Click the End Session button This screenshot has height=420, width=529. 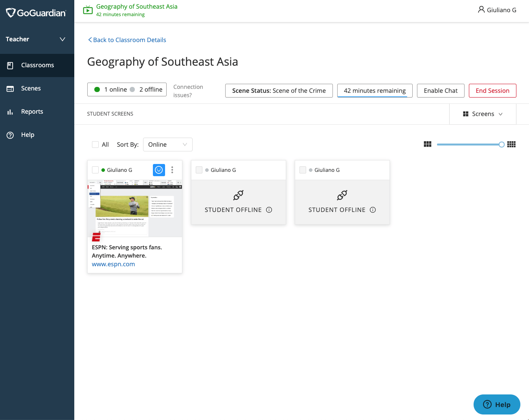point(492,90)
